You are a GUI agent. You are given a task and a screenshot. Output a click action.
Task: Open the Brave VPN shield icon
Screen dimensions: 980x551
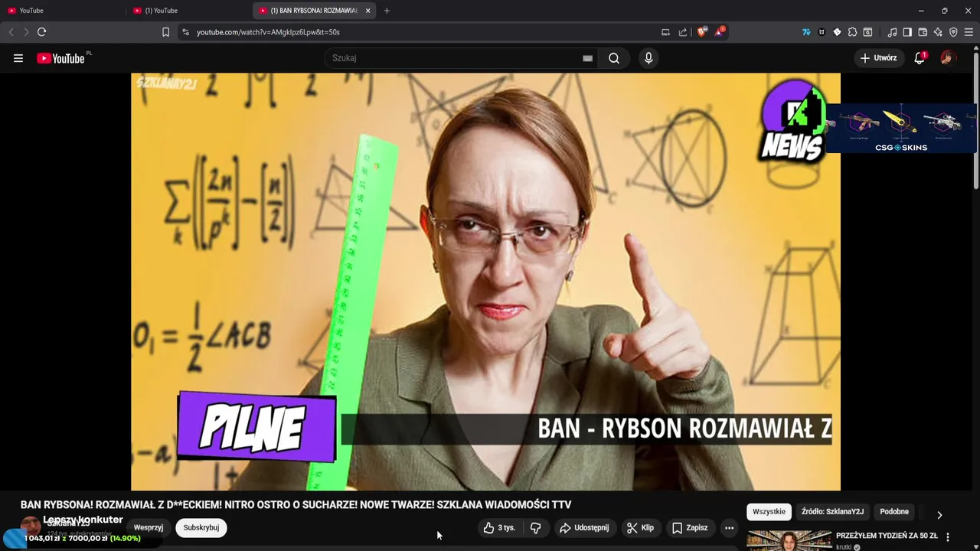click(953, 32)
